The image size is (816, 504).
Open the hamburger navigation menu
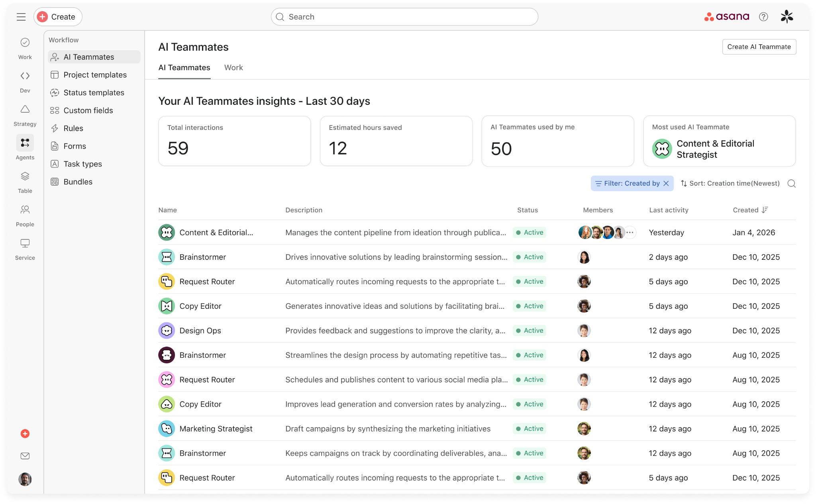pyautogui.click(x=21, y=17)
